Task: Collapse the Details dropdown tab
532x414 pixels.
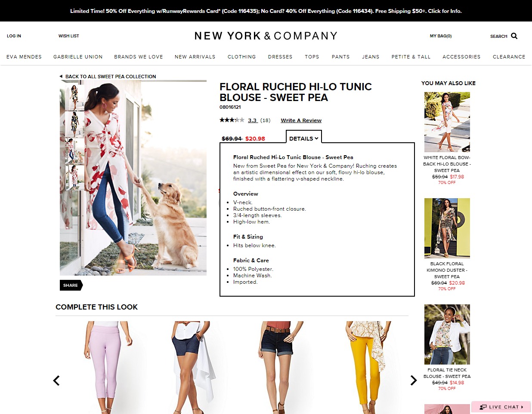Action: click(304, 138)
